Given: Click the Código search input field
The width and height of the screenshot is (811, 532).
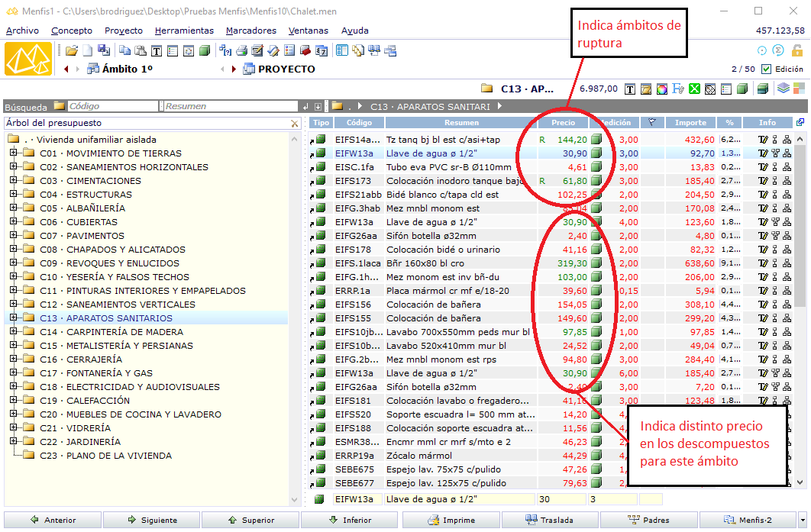Looking at the screenshot, I should click(x=113, y=106).
